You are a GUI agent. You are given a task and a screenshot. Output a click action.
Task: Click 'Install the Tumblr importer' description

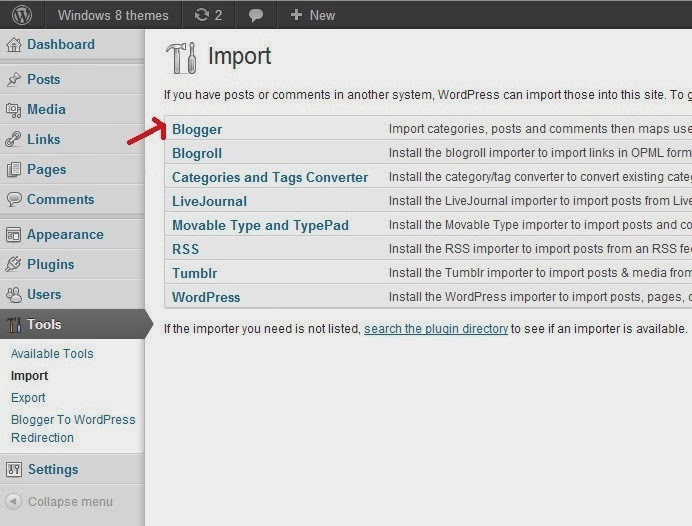[x=540, y=273]
